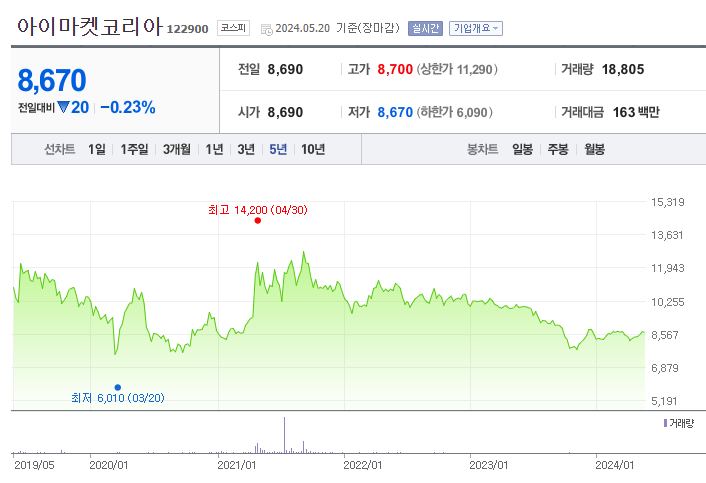Click the 8,567 price axis label
The width and height of the screenshot is (706, 483).
coord(665,335)
